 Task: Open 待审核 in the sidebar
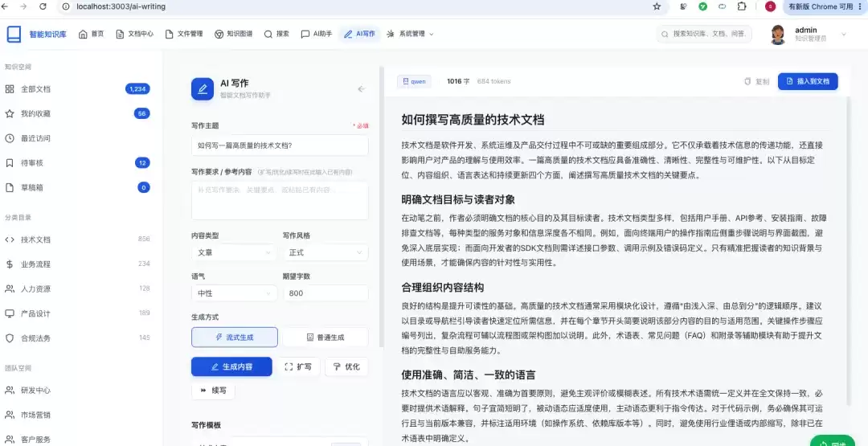[77, 162]
